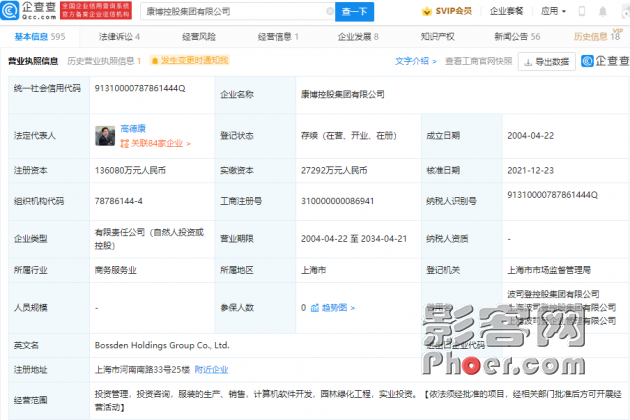Switch to the 基本信息 tab
Screen dimensions: 630x420
coord(39,37)
